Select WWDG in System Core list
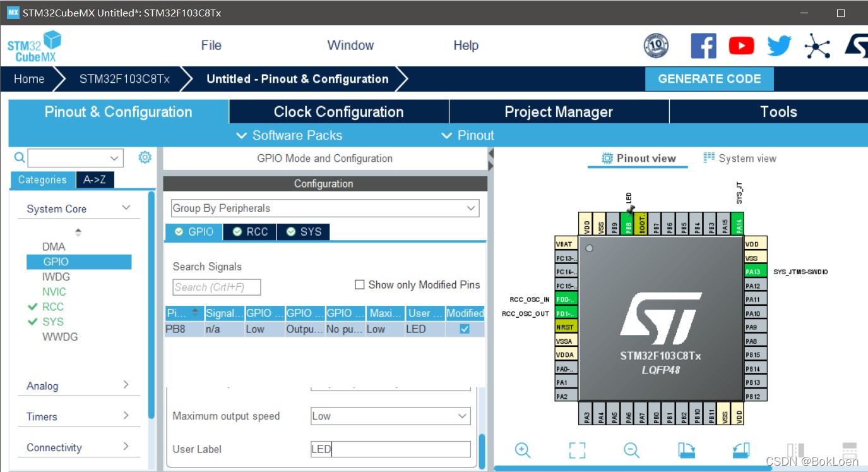The image size is (868, 472). (60, 337)
